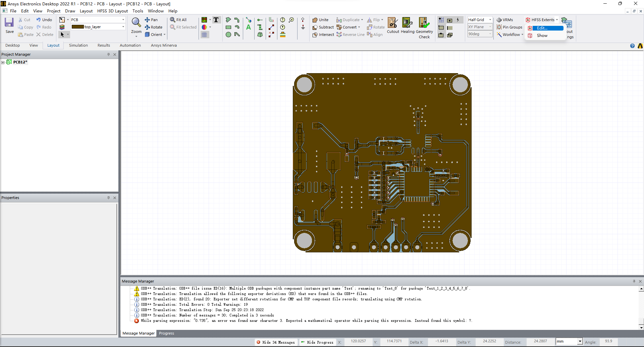Click the VRMs tool

504,20
